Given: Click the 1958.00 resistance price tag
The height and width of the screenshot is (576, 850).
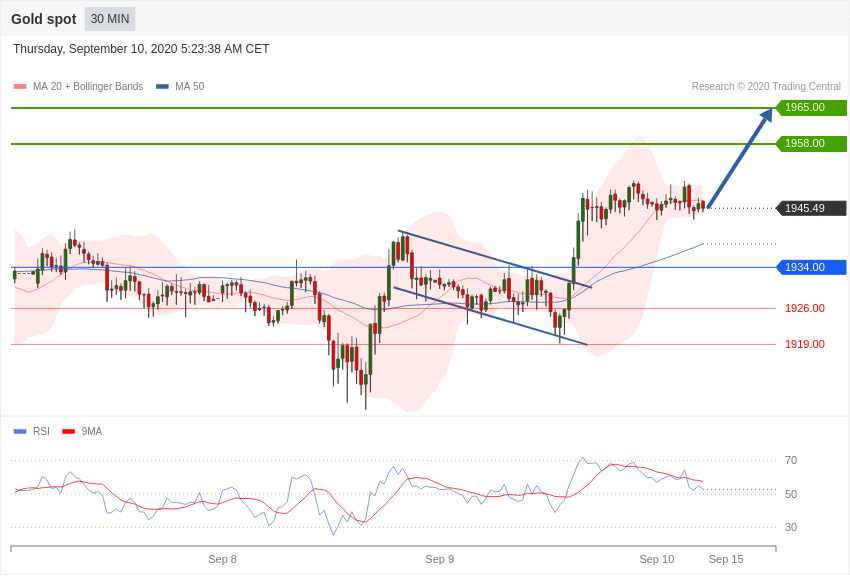Looking at the screenshot, I should [811, 144].
